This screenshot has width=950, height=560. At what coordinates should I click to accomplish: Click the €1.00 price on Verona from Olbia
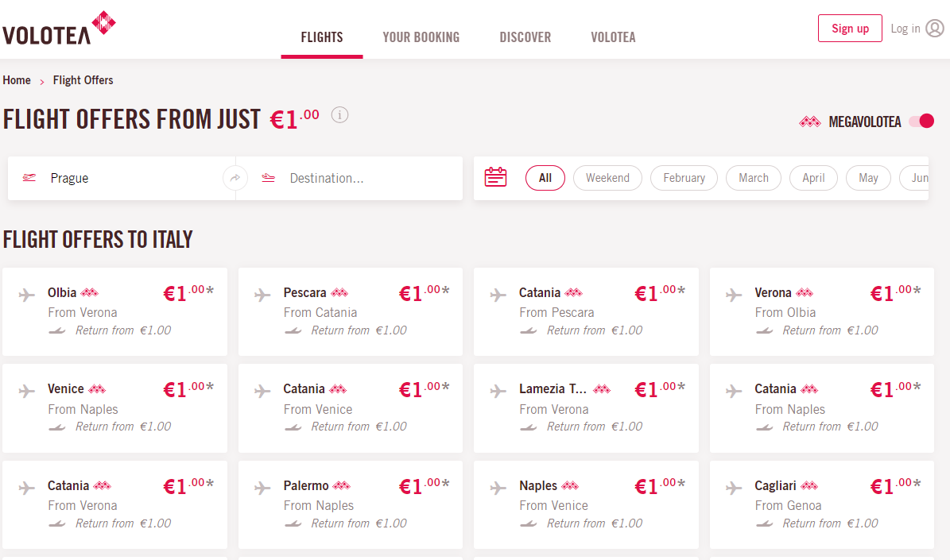[895, 293]
